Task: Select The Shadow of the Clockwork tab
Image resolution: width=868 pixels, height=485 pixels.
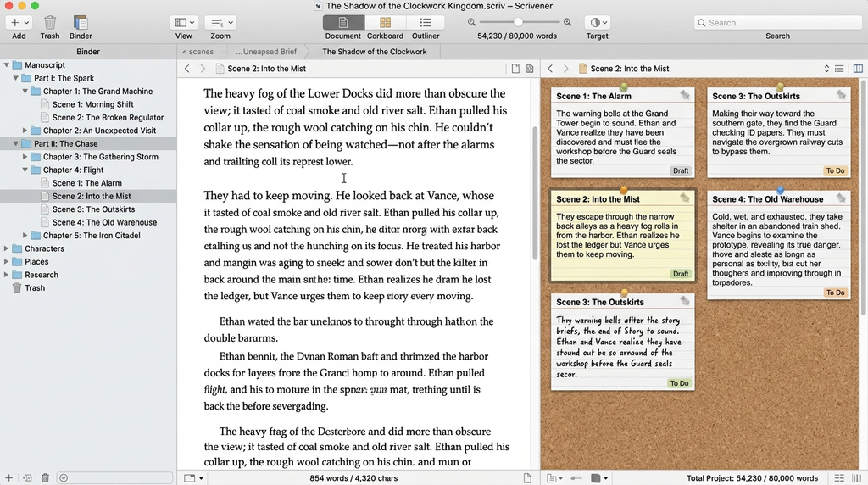Action: click(375, 52)
